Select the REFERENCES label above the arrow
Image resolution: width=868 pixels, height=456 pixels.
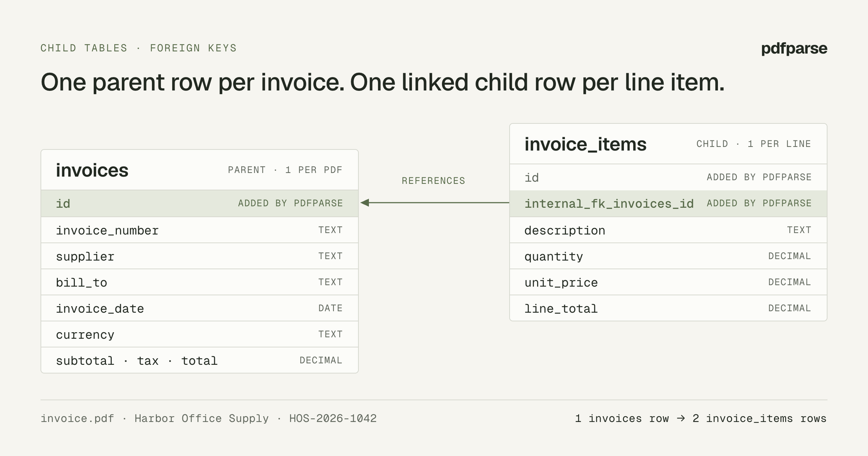pyautogui.click(x=433, y=181)
